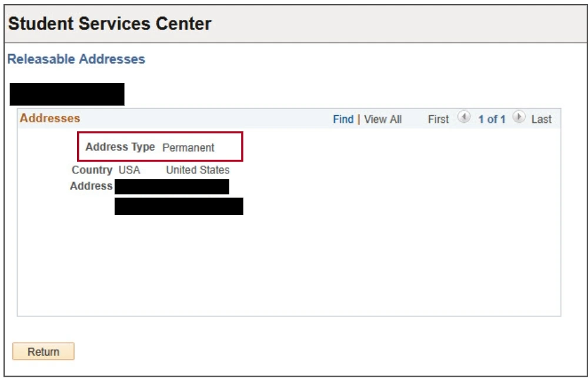Image resolution: width=588 pixels, height=382 pixels.
Task: Click the 1 of 1 row counter
Action: [x=492, y=119]
